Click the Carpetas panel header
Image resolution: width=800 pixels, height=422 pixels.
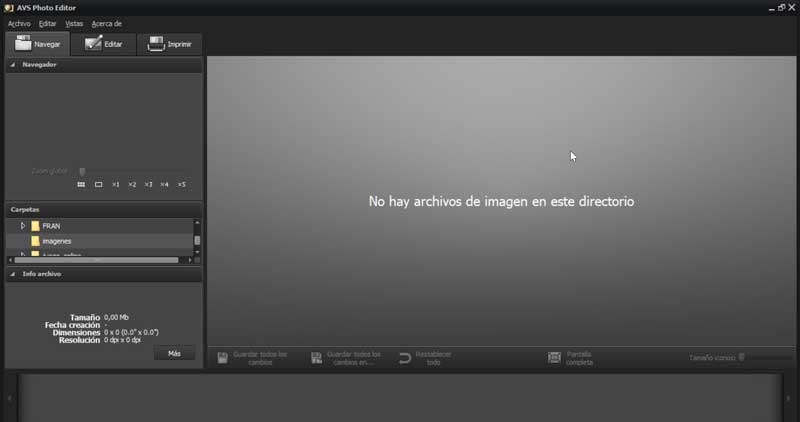point(104,210)
